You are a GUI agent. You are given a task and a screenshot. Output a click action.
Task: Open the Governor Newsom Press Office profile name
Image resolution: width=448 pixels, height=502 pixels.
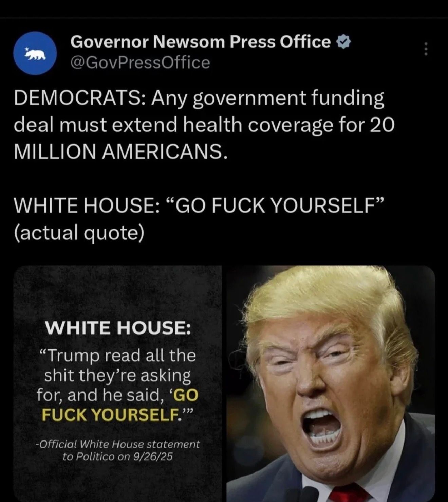tap(201, 42)
